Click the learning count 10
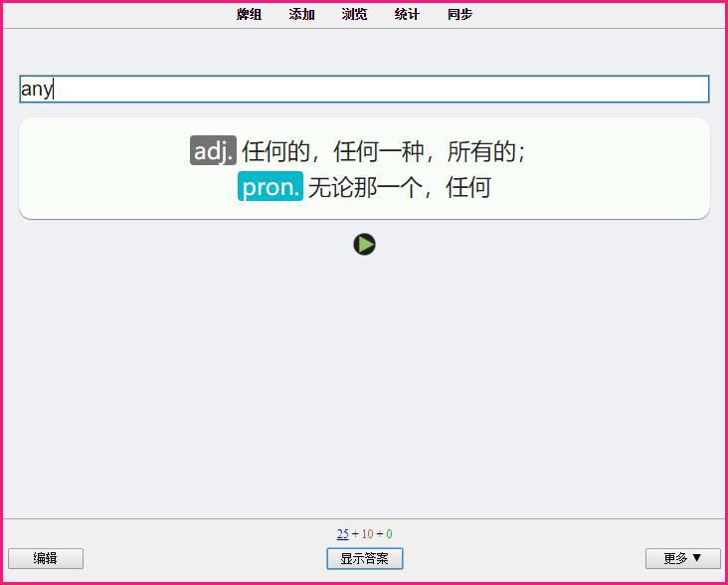 coord(367,534)
